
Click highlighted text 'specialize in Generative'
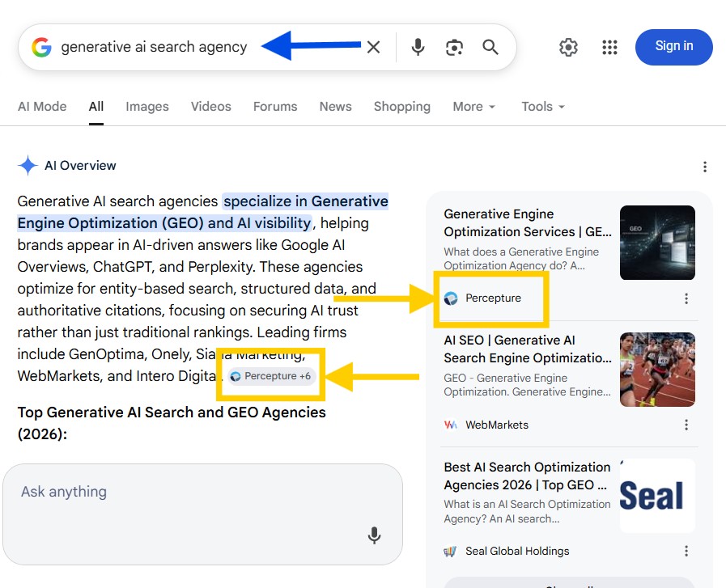coord(306,201)
